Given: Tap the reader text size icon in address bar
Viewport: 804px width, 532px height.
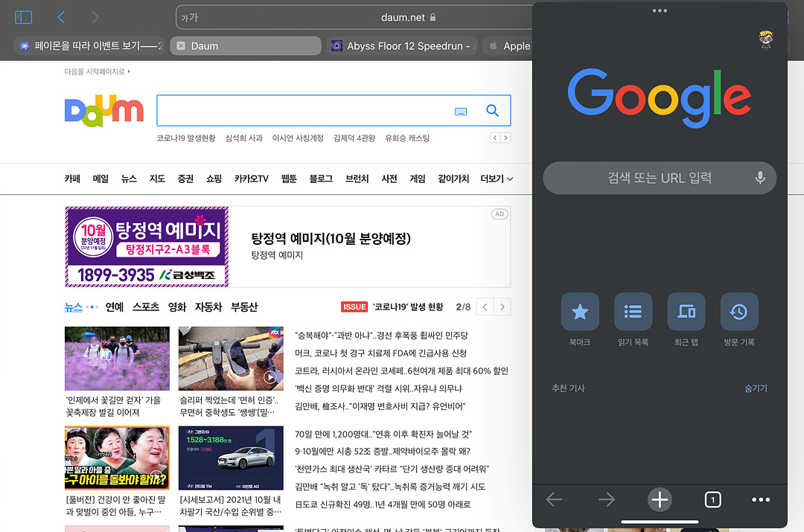Looking at the screenshot, I should (x=189, y=17).
